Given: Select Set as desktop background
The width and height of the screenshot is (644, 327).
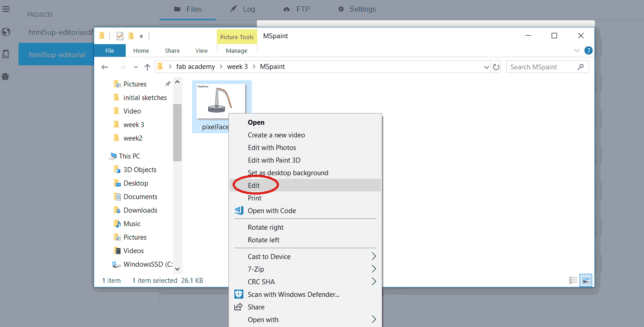Looking at the screenshot, I should (305, 173).
